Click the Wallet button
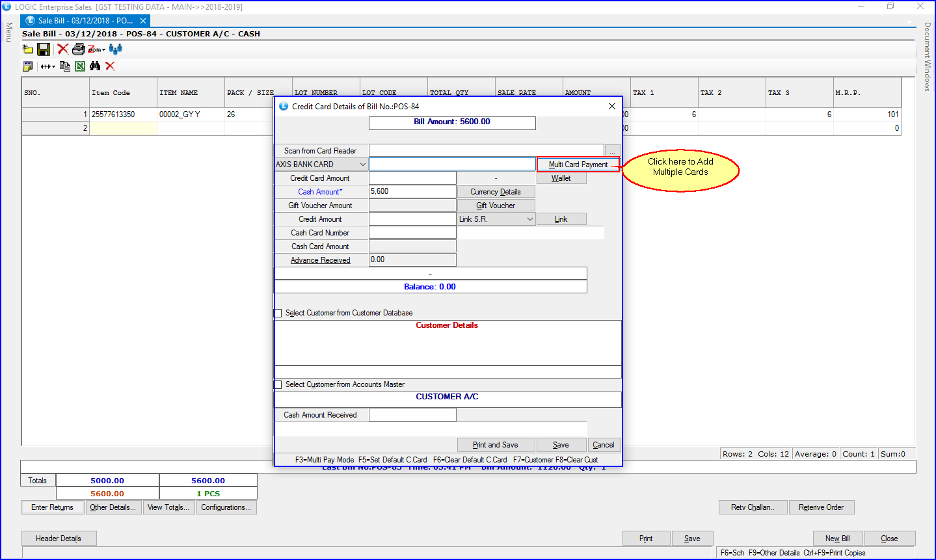 [561, 178]
